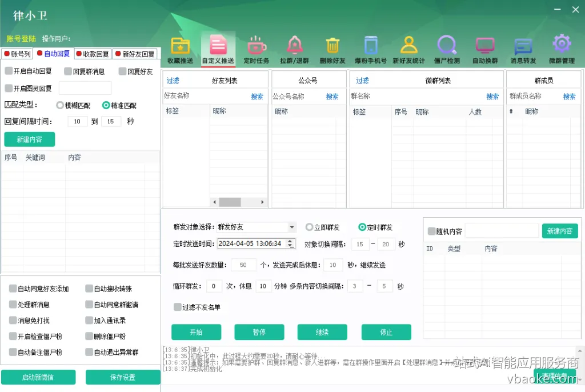The width and height of the screenshot is (585, 392).
Task: Click 搜索 link next to 群成员名称
Action: click(x=569, y=97)
